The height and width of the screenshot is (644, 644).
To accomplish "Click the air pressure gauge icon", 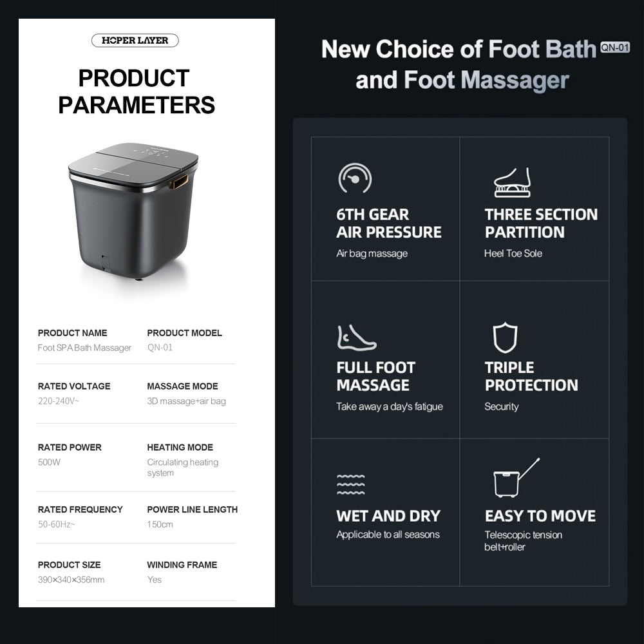I will tap(355, 178).
